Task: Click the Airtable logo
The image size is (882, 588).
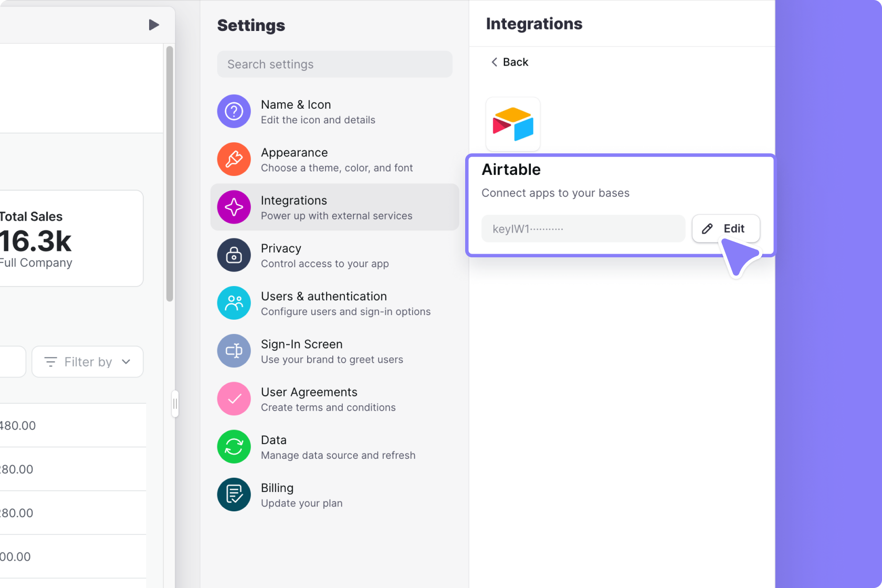Action: (x=513, y=124)
